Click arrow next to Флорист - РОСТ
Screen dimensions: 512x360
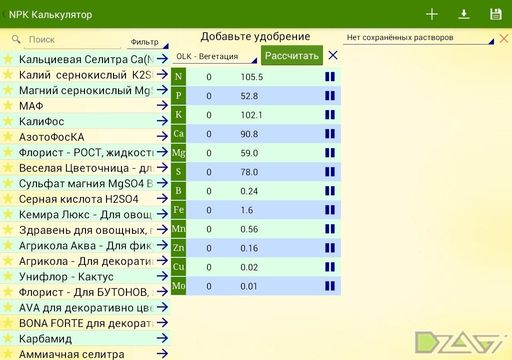[162, 152]
